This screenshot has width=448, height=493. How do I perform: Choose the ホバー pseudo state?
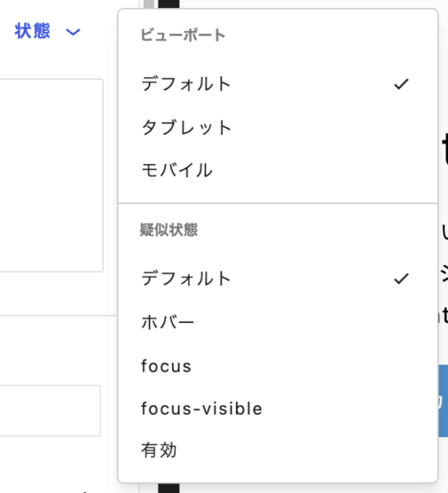(x=278, y=322)
